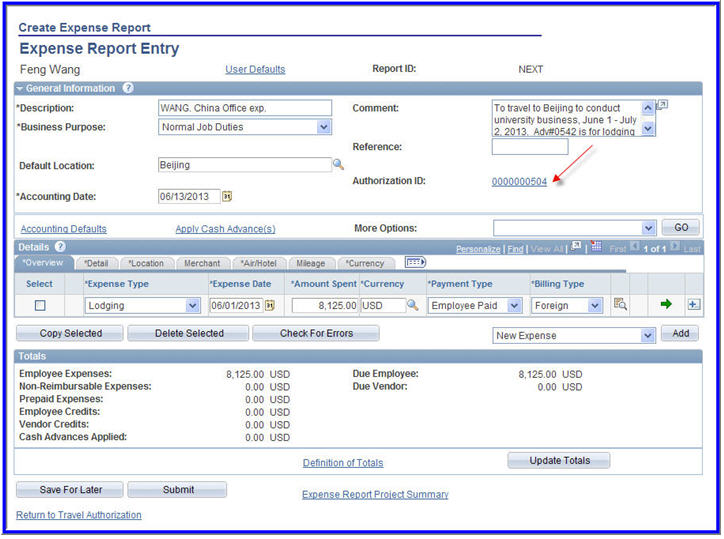Collapse the General Information section

pos(21,88)
